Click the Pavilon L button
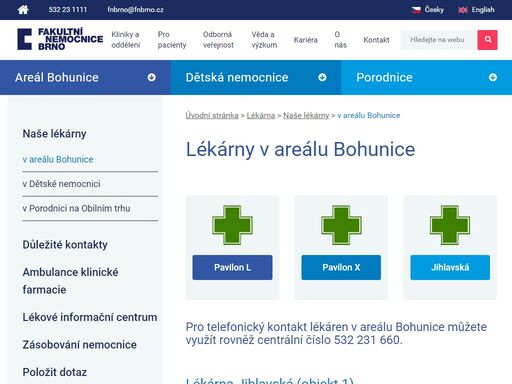The height and width of the screenshot is (384, 512). tap(232, 267)
